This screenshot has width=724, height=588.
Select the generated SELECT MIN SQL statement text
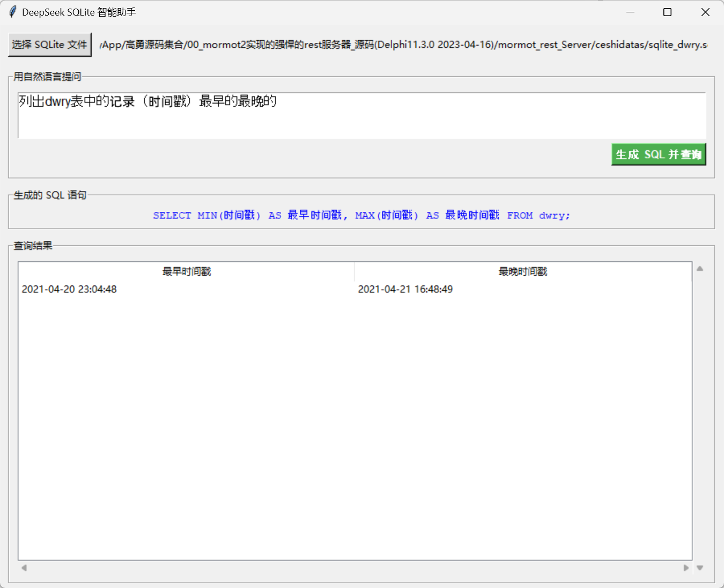click(361, 215)
